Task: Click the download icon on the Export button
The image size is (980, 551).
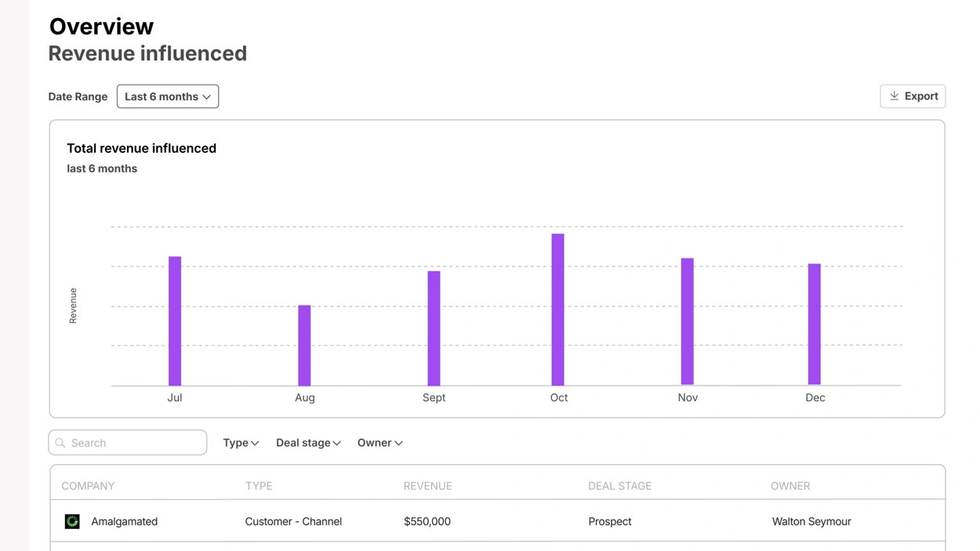Action: pyautogui.click(x=894, y=96)
